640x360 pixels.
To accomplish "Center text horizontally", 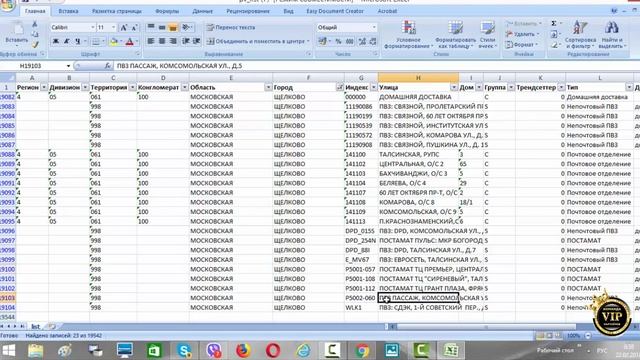I will 162,41.
